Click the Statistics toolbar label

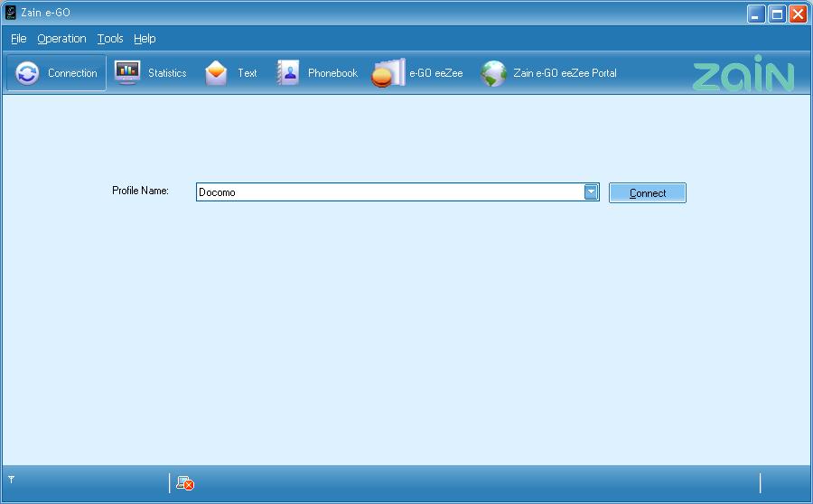pos(167,73)
